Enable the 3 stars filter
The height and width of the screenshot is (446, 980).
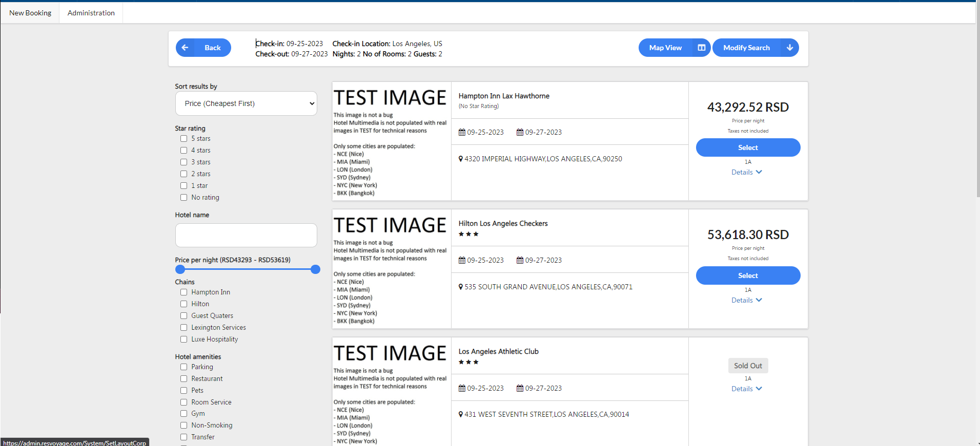[183, 162]
